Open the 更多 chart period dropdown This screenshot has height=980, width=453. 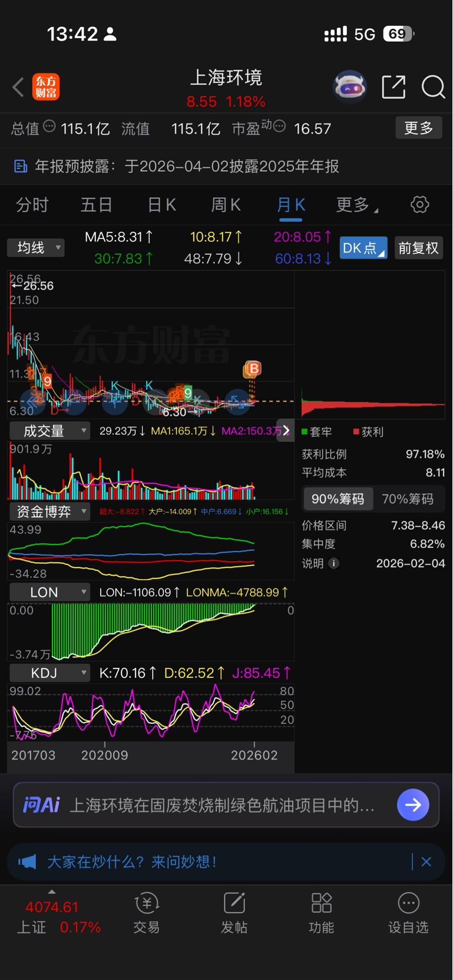click(356, 205)
